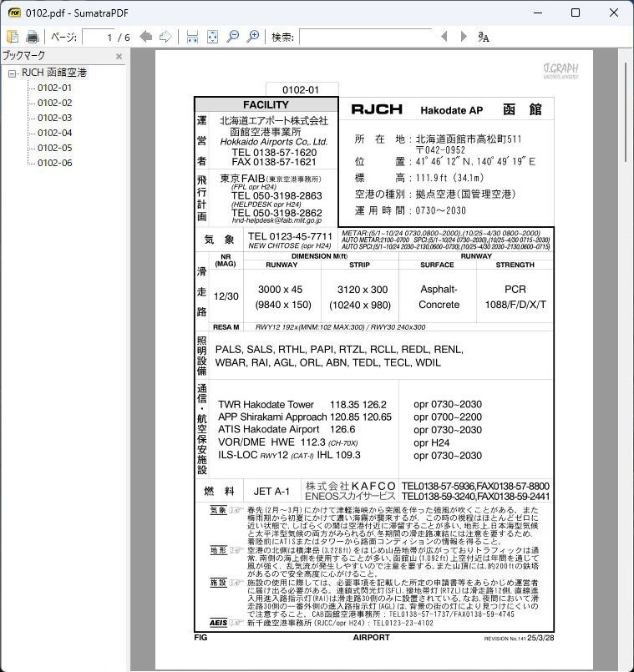This screenshot has height=672, width=634.
Task: Click the Zoom In magnifier
Action: click(252, 37)
